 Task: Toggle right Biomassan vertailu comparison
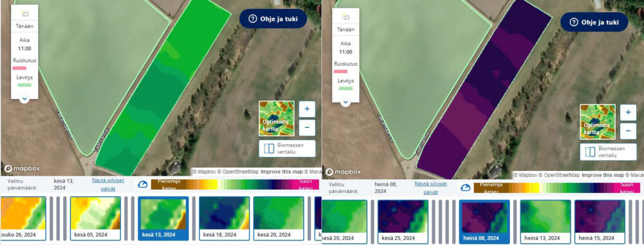tap(608, 152)
